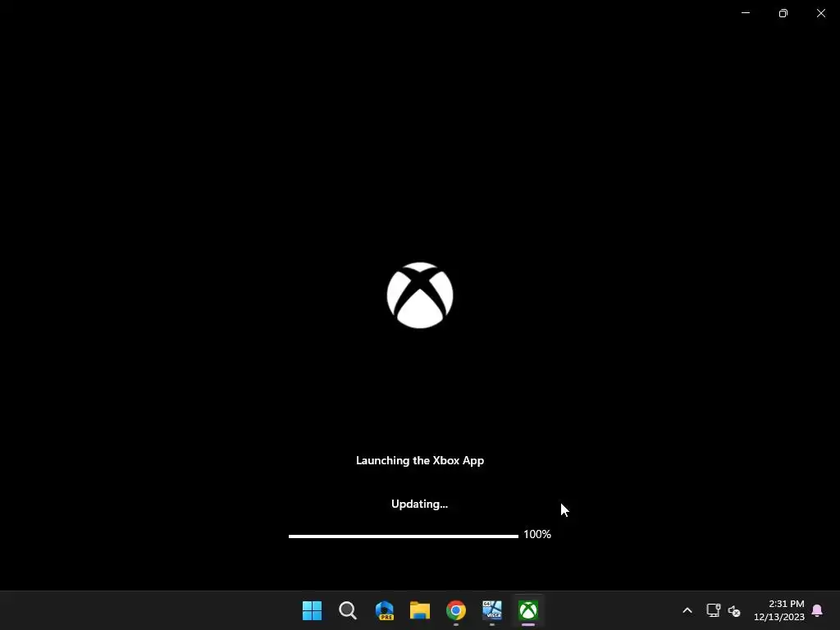Launch Microsoft Edge Preview from the taskbar
The width and height of the screenshot is (840, 630).
[384, 610]
